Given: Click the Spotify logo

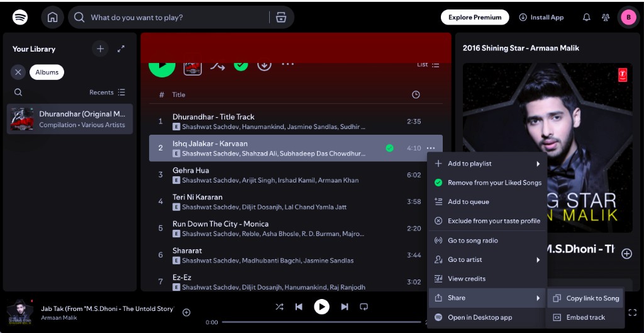Looking at the screenshot, I should (20, 17).
